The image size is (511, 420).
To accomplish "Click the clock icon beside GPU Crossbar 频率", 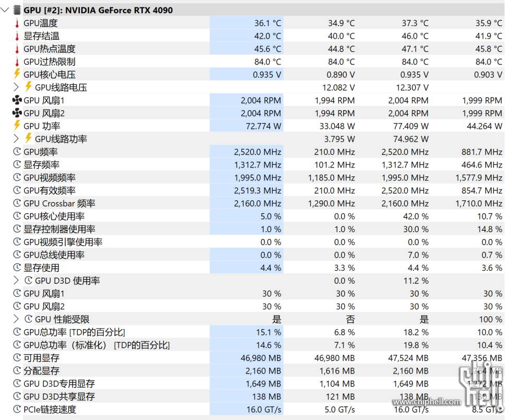I will point(17,203).
